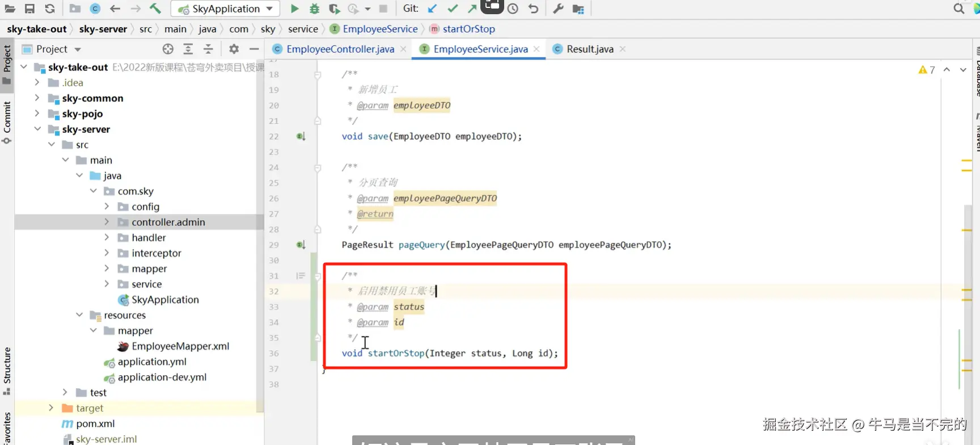
Task: Click EmployeeService breadcrumb
Action: (x=374, y=29)
